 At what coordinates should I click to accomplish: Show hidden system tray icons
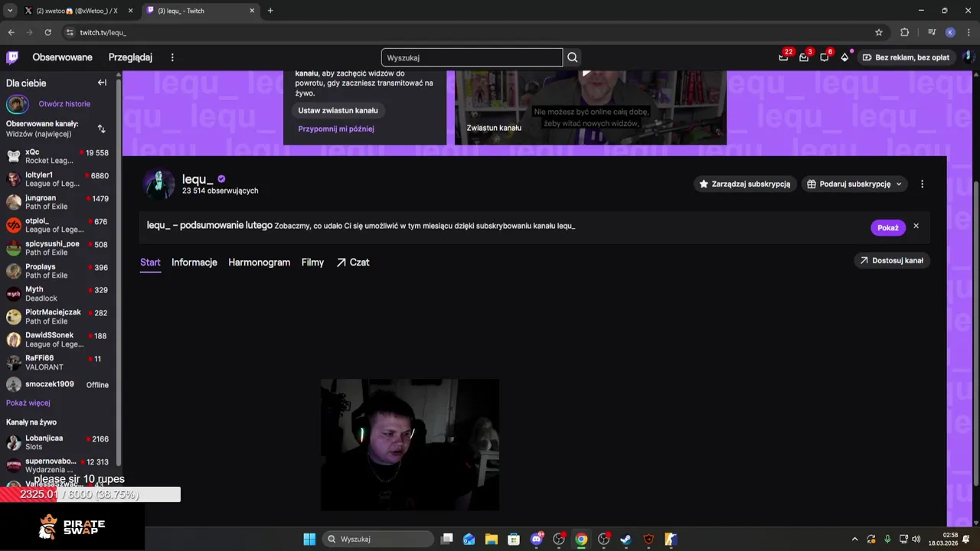(854, 539)
